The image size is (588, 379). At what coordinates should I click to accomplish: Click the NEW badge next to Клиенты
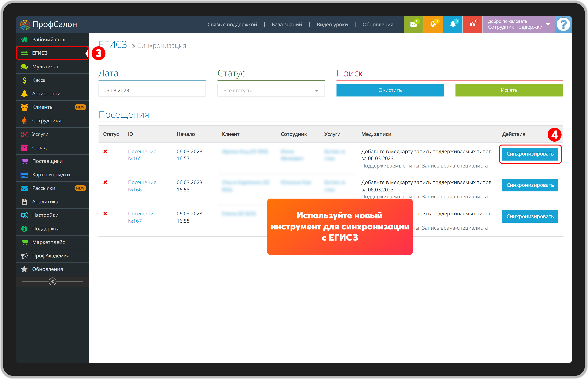coord(80,107)
